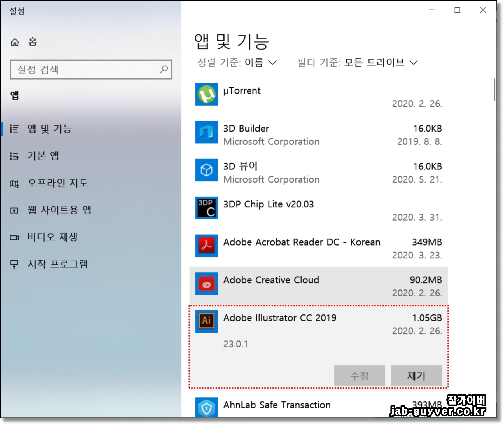The image size is (504, 425).
Task: Click the 1.05GB size value
Action: click(x=427, y=318)
